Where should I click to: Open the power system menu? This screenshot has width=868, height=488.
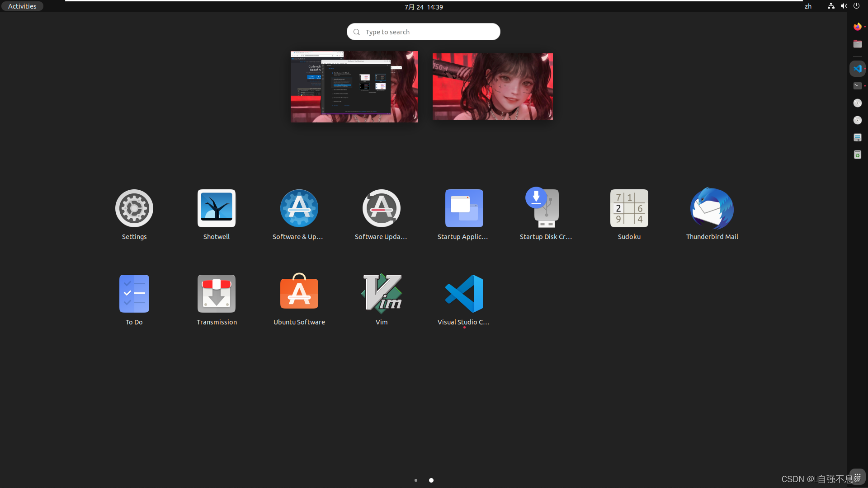[x=857, y=6]
